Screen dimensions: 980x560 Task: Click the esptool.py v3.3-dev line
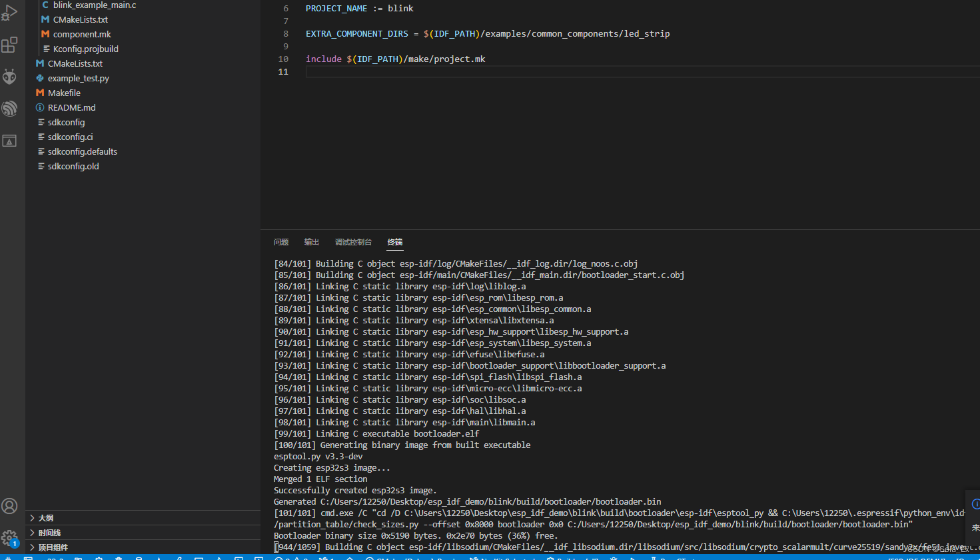point(318,457)
